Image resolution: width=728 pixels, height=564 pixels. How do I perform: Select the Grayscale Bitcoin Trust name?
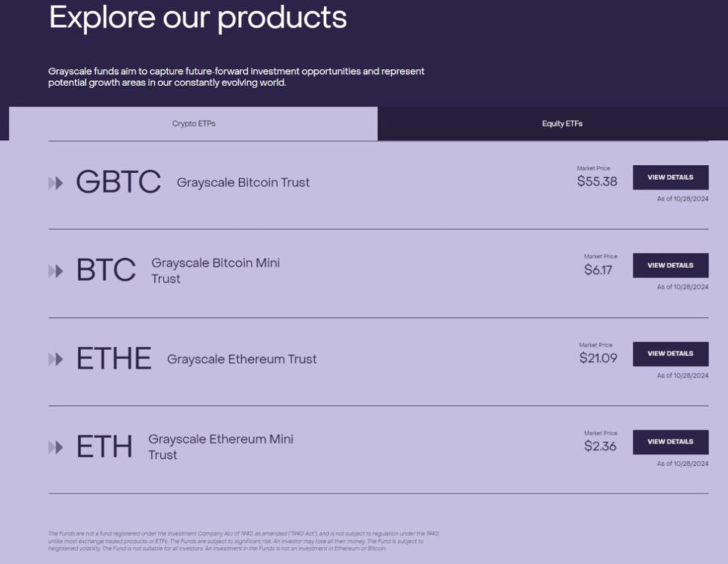point(243,183)
